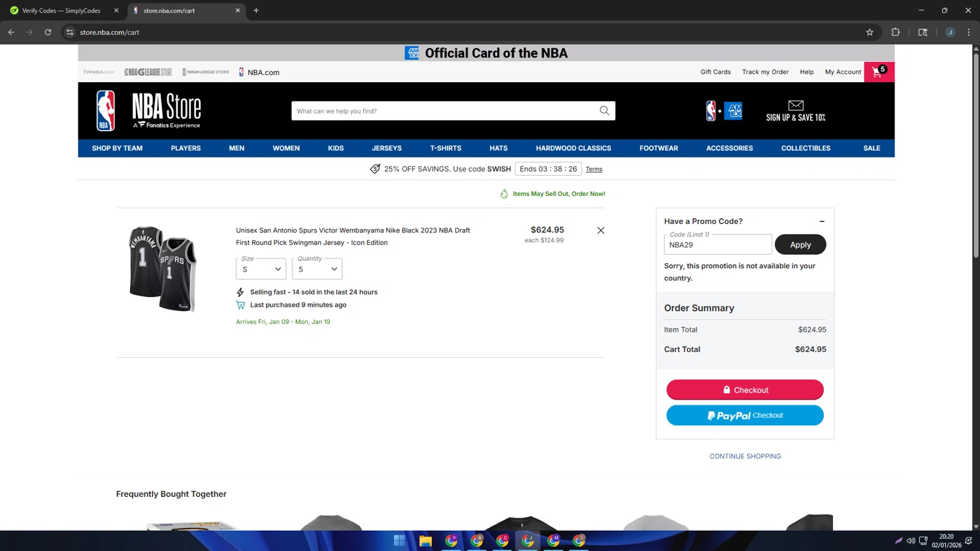The width and height of the screenshot is (980, 551).
Task: Open the WNBA Store logo link
Action: click(99, 72)
